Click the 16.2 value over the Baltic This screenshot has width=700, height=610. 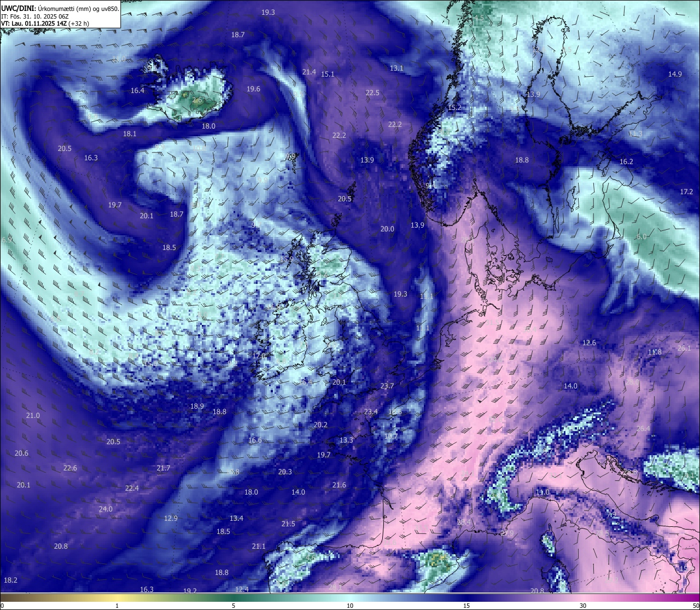point(626,161)
